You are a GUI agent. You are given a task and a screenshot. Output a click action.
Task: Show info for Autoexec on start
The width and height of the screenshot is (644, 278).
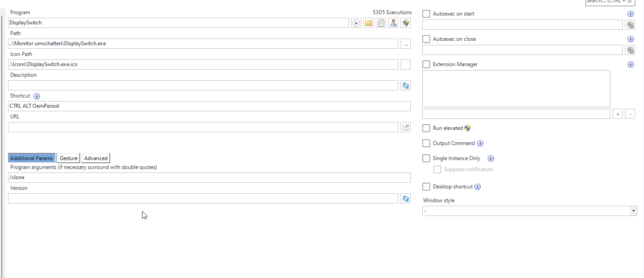coord(631,14)
